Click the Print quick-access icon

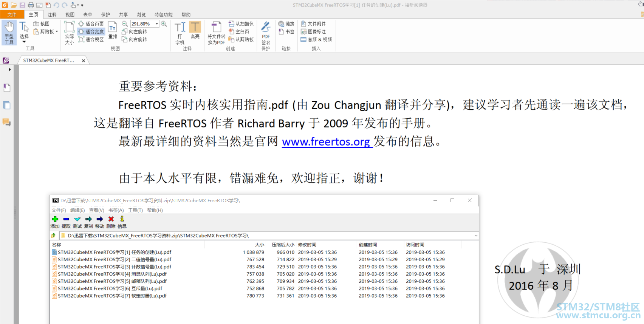[31, 5]
